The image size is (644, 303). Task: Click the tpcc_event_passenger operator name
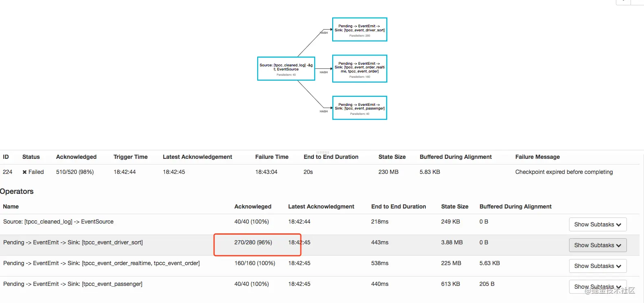73,284
